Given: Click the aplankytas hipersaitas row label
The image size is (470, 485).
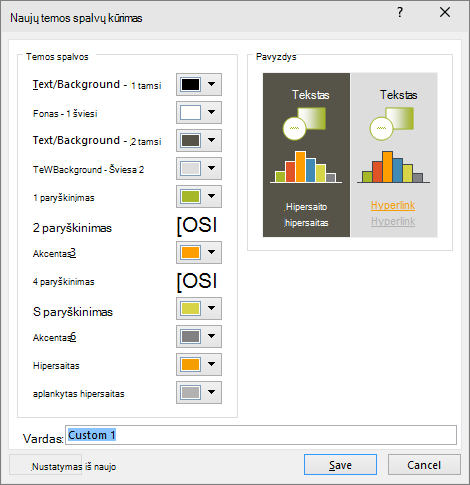Looking at the screenshot, I should coord(79,394).
